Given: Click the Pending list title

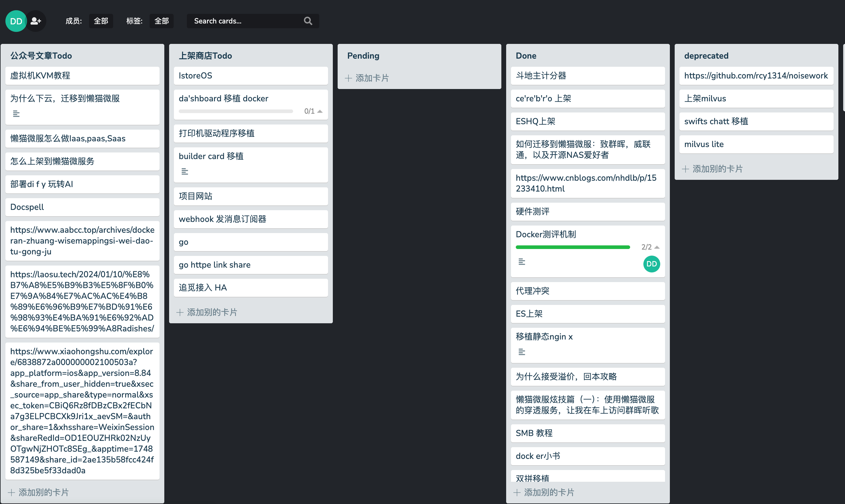Looking at the screenshot, I should tap(363, 56).
